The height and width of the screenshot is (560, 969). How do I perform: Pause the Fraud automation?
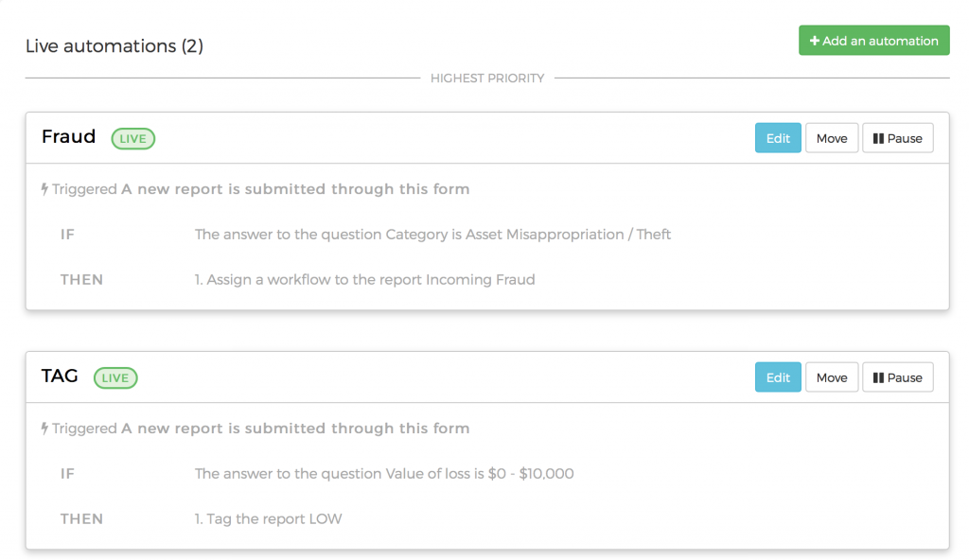pyautogui.click(x=897, y=137)
